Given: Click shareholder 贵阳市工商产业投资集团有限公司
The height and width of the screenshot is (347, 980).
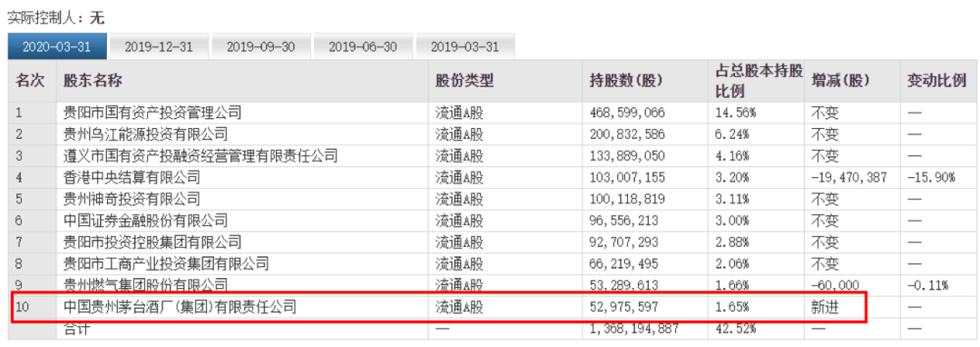Looking at the screenshot, I should click(166, 263).
